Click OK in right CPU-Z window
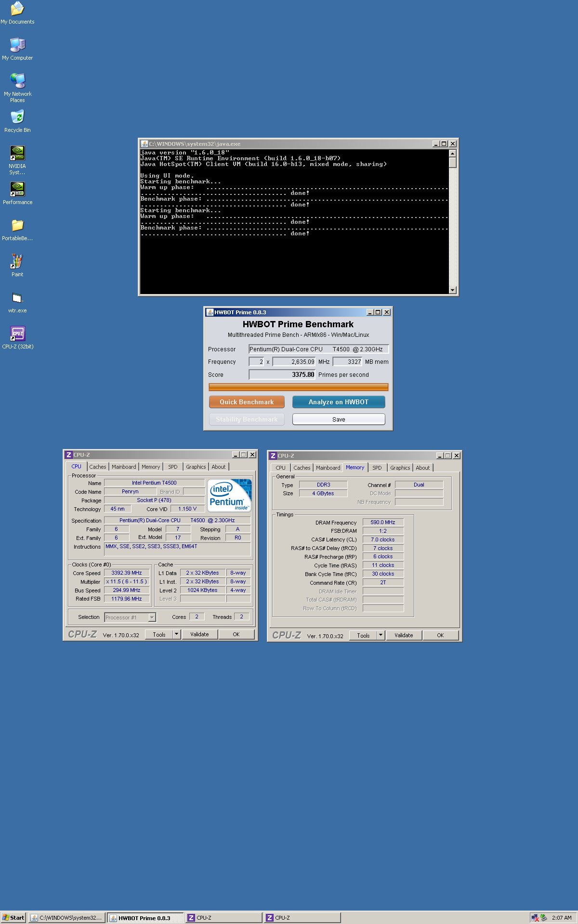Screen dimensions: 578x924 (440, 635)
